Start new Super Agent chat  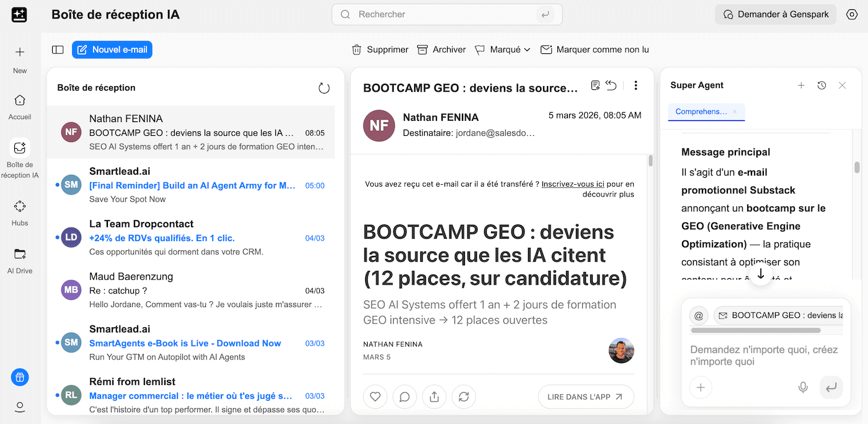(801, 86)
